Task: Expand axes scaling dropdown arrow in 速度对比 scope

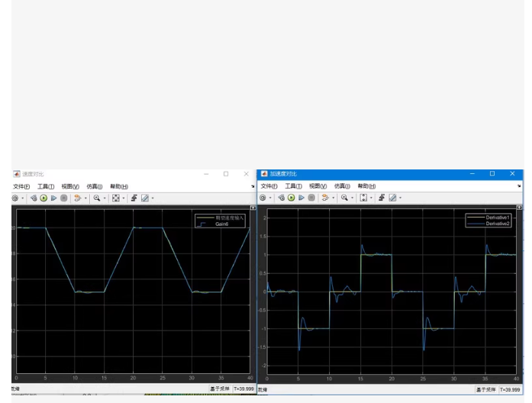Action: coord(124,198)
